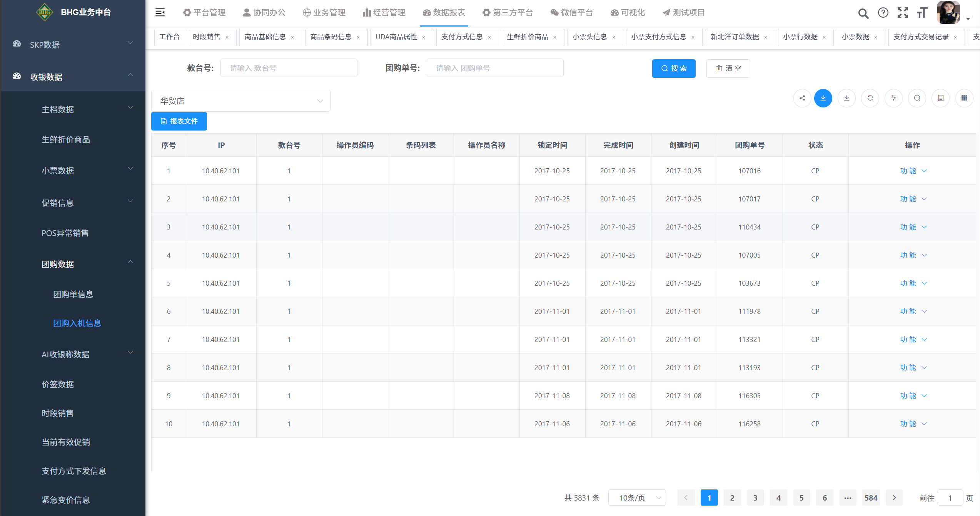Click the 团购单号 input field
Screen dimensions: 980x516
pos(495,68)
